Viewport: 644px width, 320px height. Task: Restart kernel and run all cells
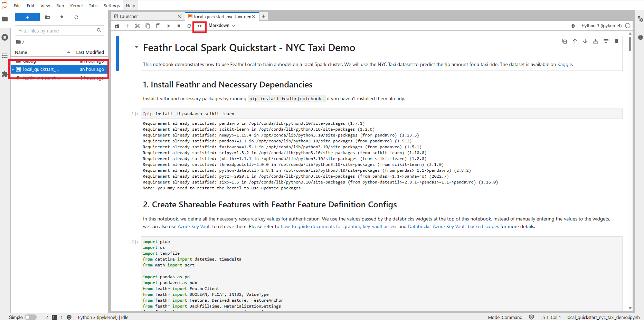[x=200, y=26]
